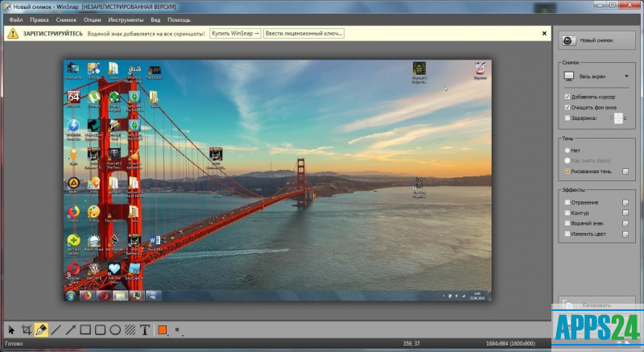Open 'Рисованная тень' shadow settings button
Viewport: 644px width, 352px height.
[x=625, y=172]
